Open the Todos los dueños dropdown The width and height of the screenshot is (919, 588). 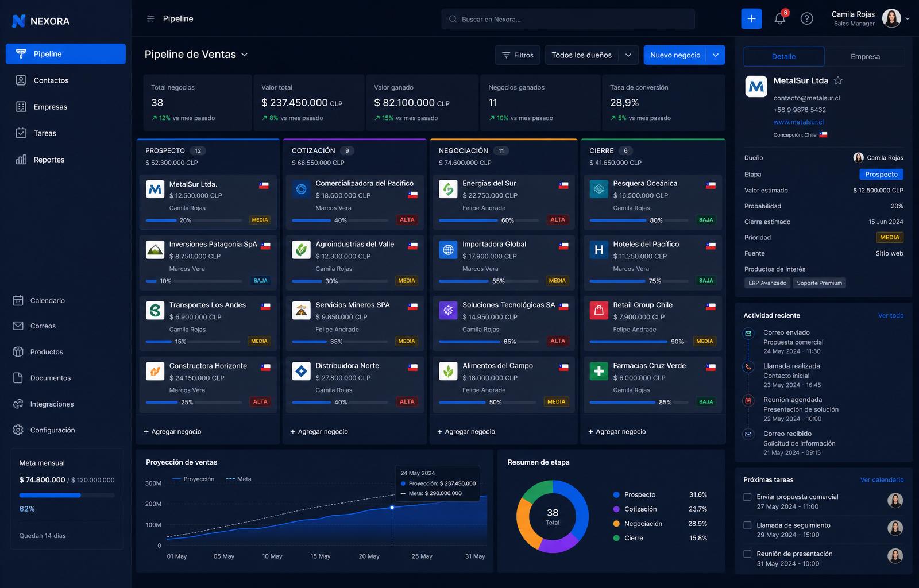591,55
